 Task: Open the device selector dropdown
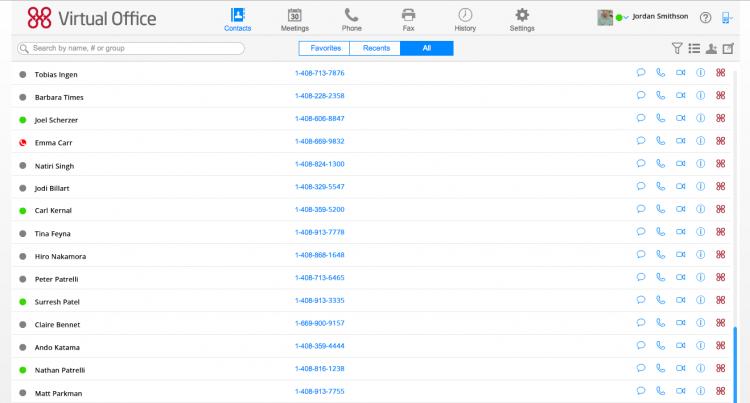pos(730,17)
